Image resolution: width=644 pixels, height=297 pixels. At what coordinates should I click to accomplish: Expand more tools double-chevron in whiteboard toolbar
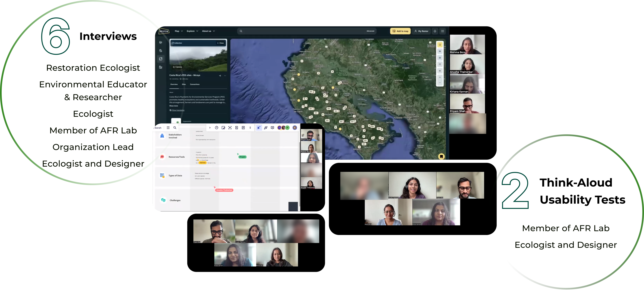click(250, 128)
